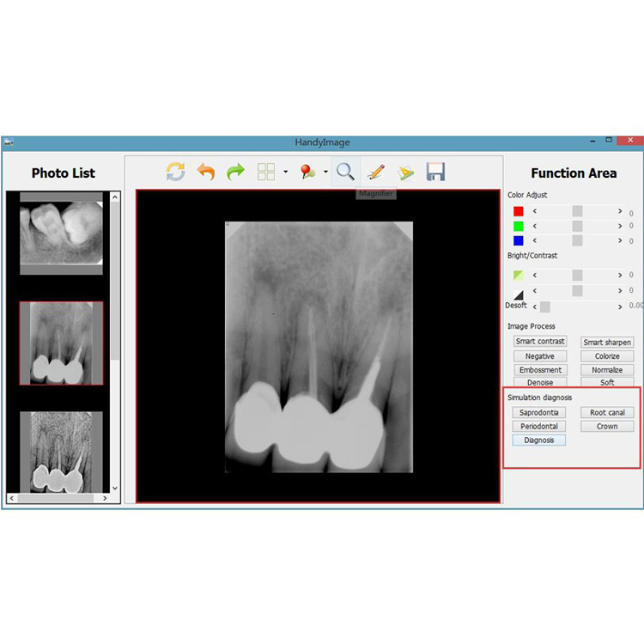
Task: Increase brightness with right arrow
Action: point(620,275)
